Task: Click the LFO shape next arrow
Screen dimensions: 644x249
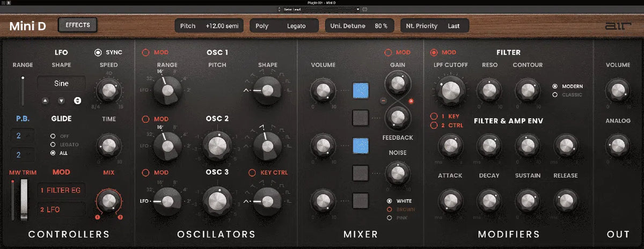Action: click(x=61, y=100)
